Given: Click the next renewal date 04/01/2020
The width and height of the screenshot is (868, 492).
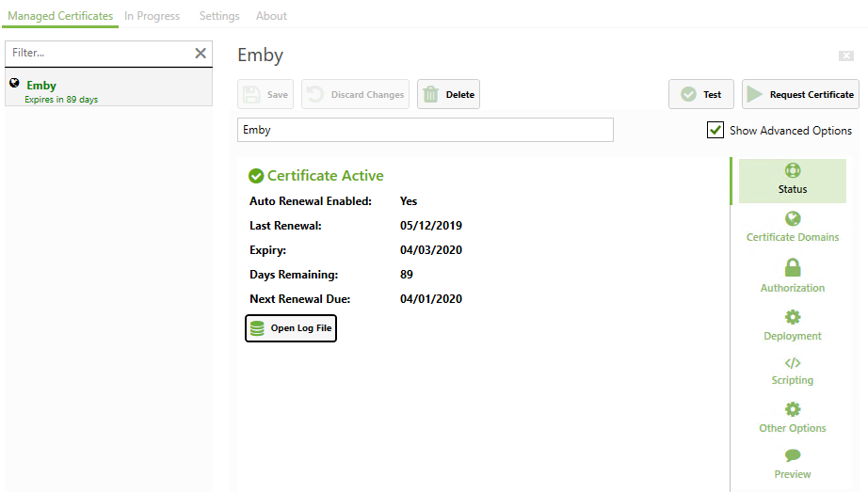Looking at the screenshot, I should coord(430,299).
